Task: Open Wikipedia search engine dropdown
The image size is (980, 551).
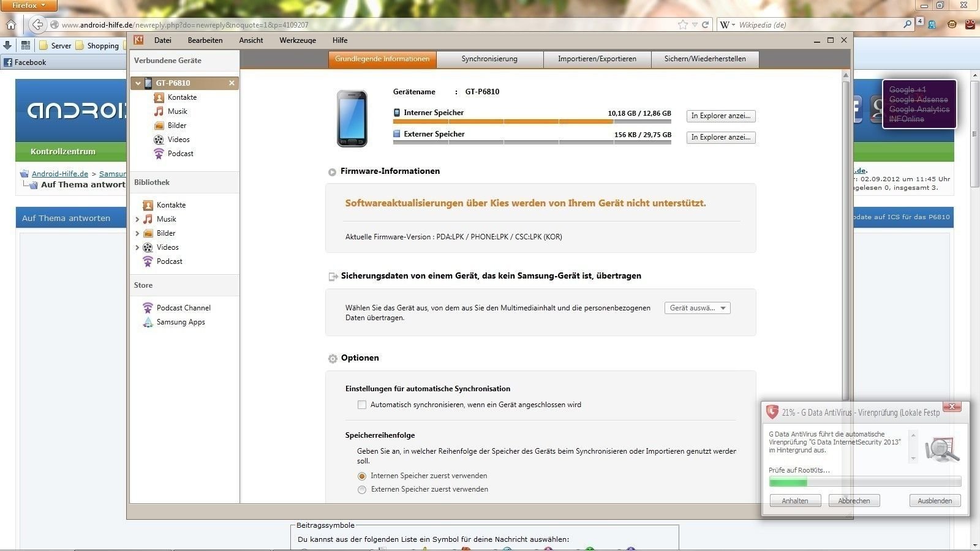Action: click(728, 24)
